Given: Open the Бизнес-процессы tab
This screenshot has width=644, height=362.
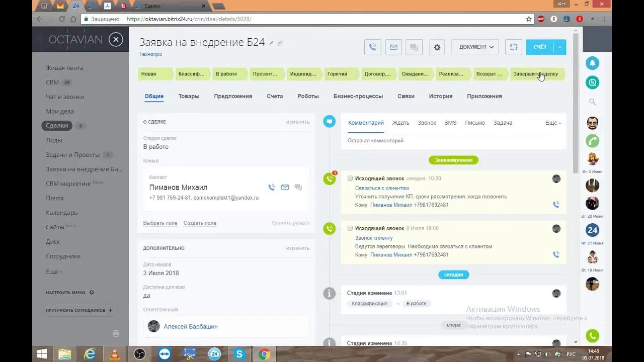Looking at the screenshot, I should point(358,96).
